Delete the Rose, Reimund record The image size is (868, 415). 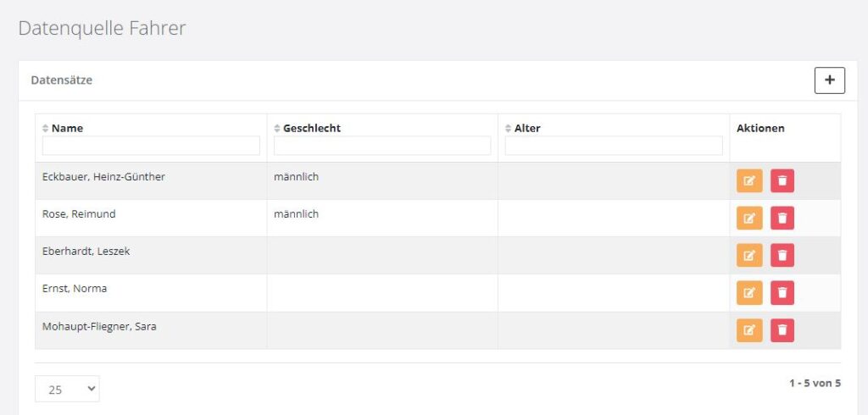click(782, 219)
